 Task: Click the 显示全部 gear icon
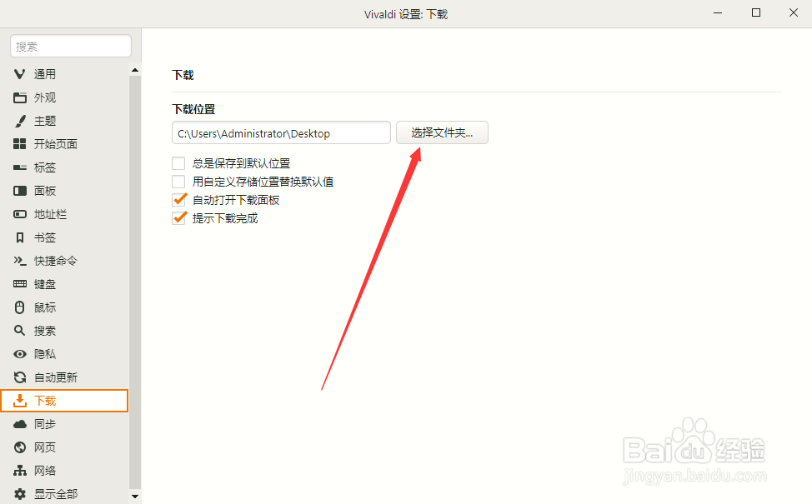click(x=20, y=494)
